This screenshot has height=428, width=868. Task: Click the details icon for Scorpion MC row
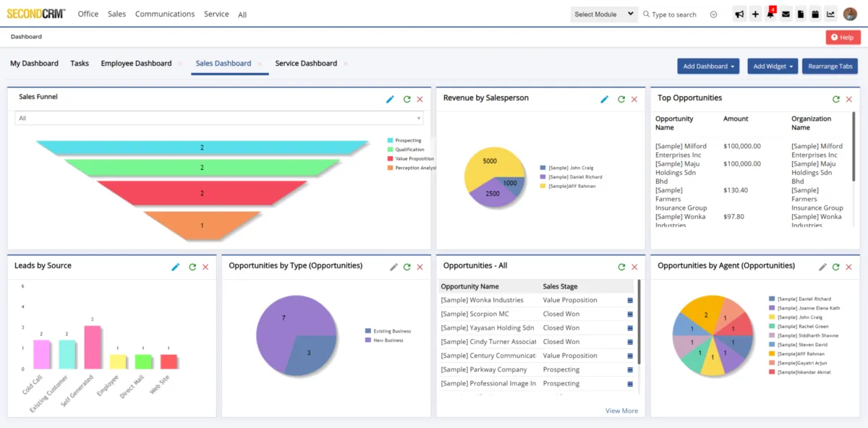630,314
